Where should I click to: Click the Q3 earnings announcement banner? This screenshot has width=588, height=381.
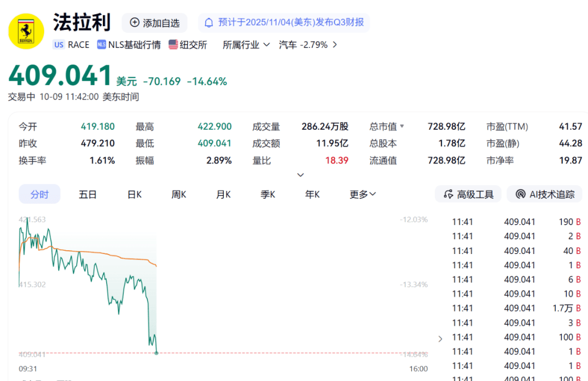coord(284,23)
